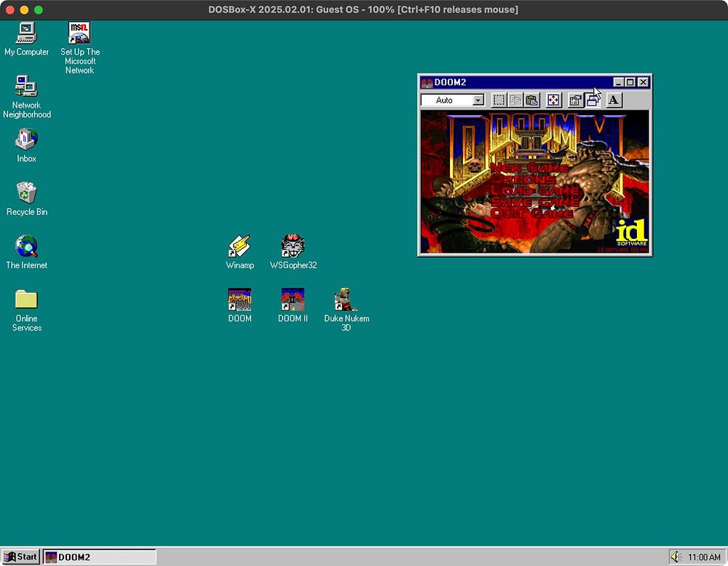728x566 pixels.
Task: Choose Options in Doom menu
Action: [x=523, y=179]
